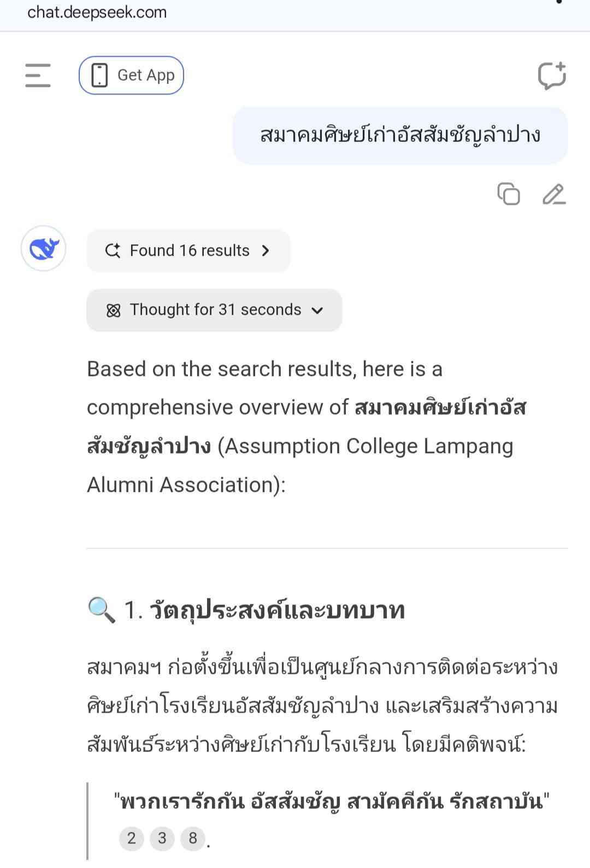Expand the Found 16 results chevron
The width and height of the screenshot is (590, 868).
coord(265,251)
